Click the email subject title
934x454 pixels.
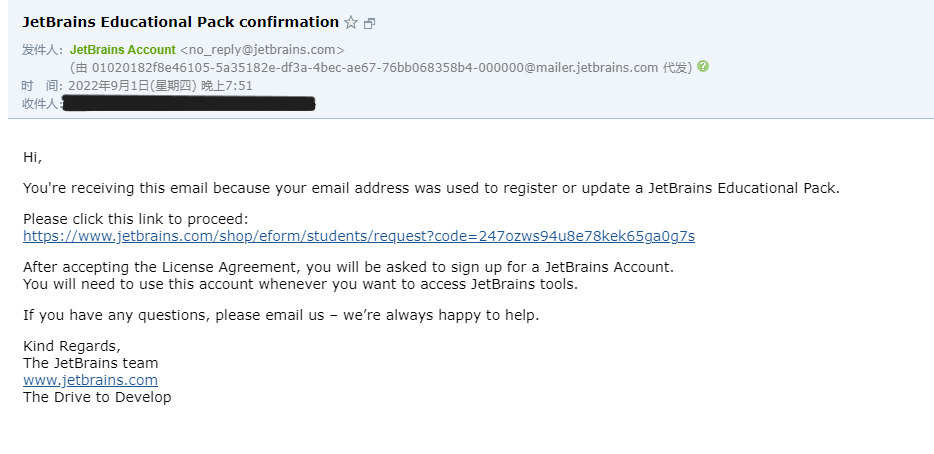180,22
